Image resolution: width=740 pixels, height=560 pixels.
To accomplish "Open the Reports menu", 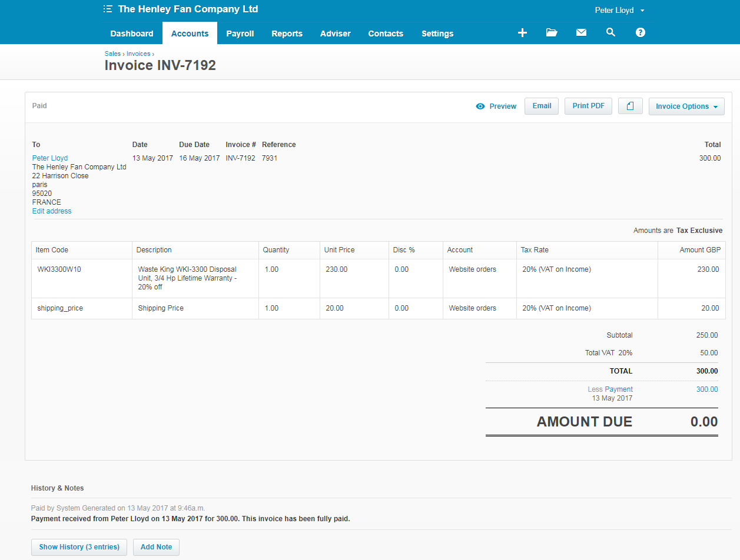I will coord(287,34).
